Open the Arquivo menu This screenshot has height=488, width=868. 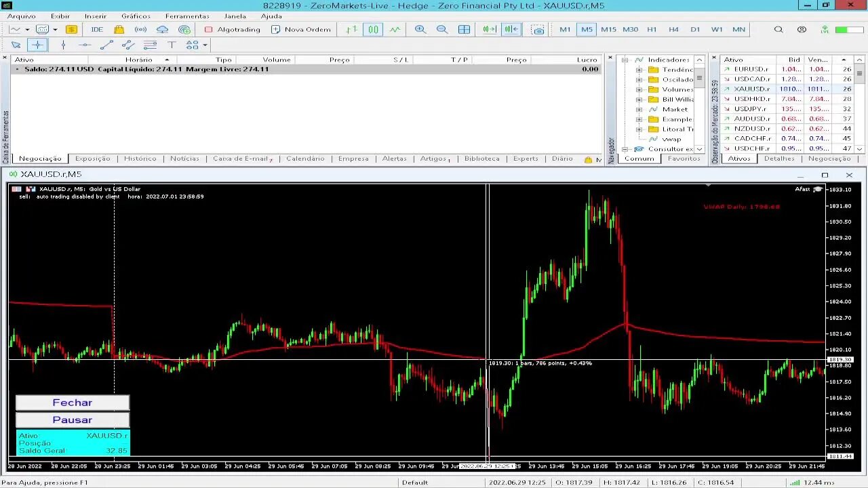[x=22, y=16]
